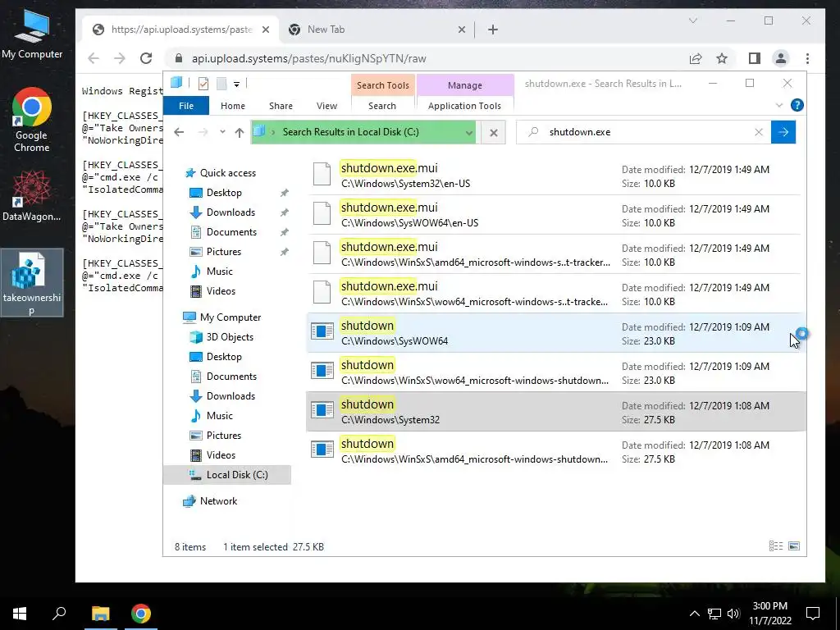Open Chrome's three-dot menu
This screenshot has width=840, height=630.
(x=807, y=58)
